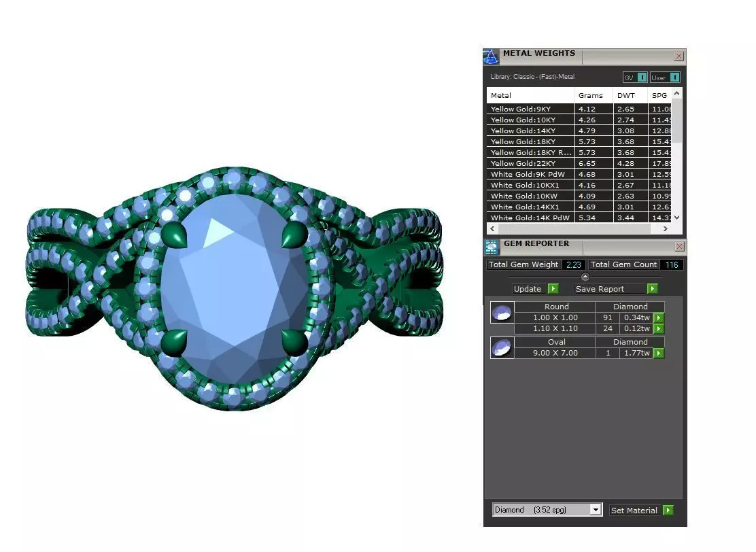Sort by the Grams column header
756x552 pixels.
click(x=594, y=95)
